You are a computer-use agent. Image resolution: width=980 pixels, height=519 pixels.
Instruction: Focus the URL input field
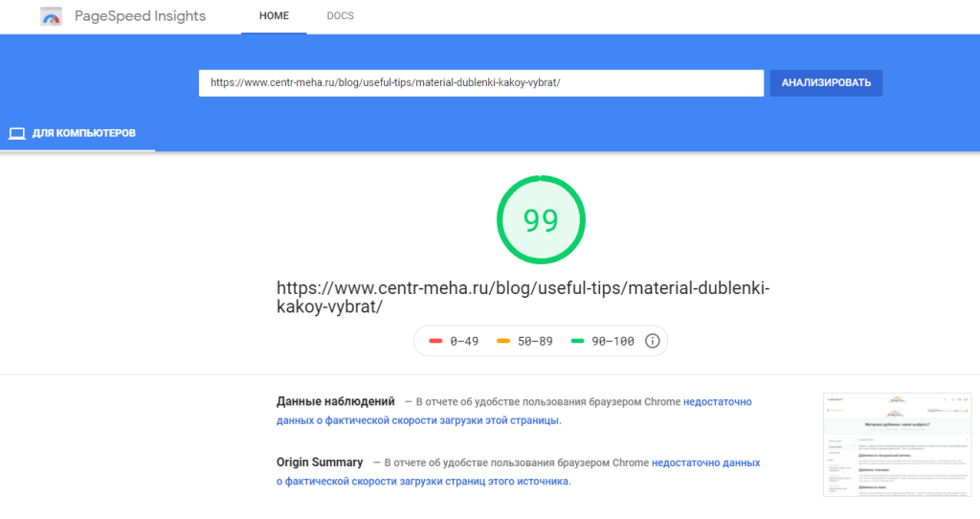pos(480,83)
